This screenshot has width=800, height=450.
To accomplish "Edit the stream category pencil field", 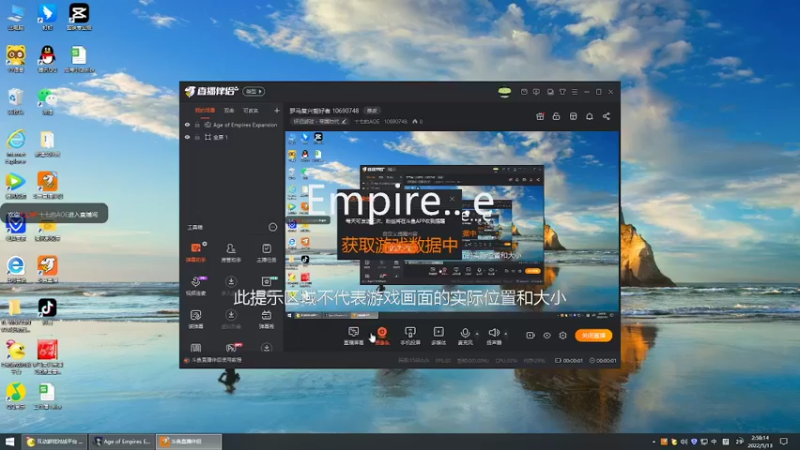I will click(320, 121).
